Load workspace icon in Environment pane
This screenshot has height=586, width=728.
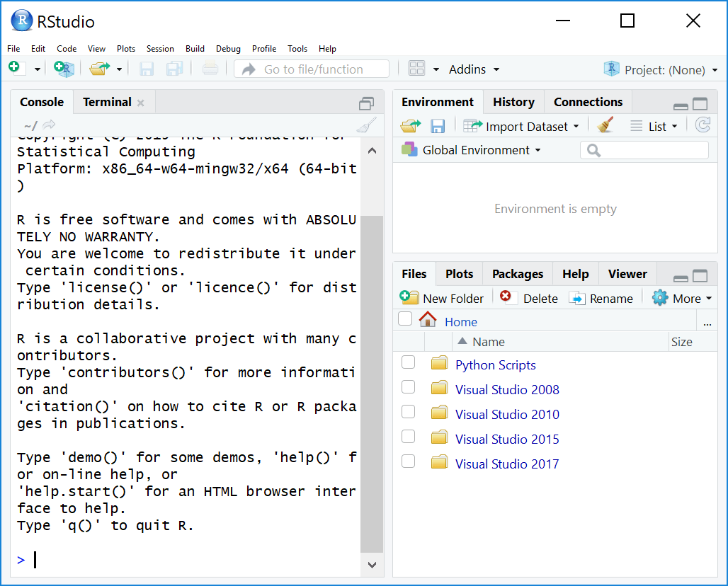click(x=411, y=126)
